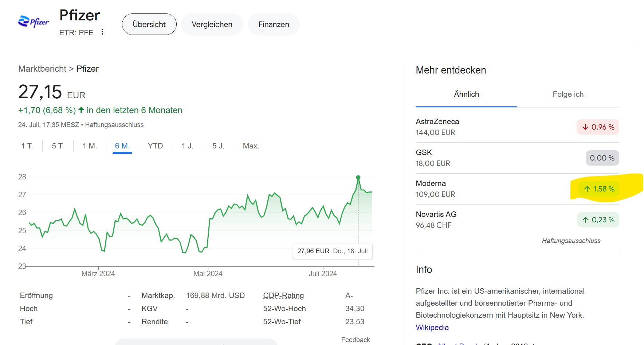
Task: Click the März 2024 axis label
Action: pos(98,274)
